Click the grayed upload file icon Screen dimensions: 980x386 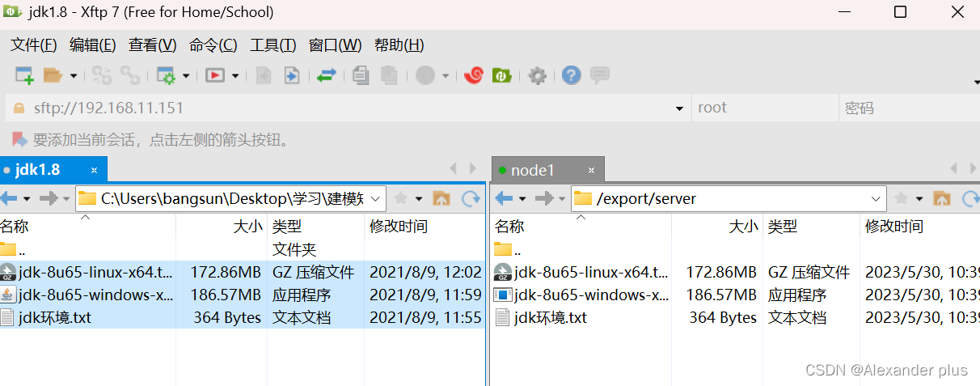263,75
